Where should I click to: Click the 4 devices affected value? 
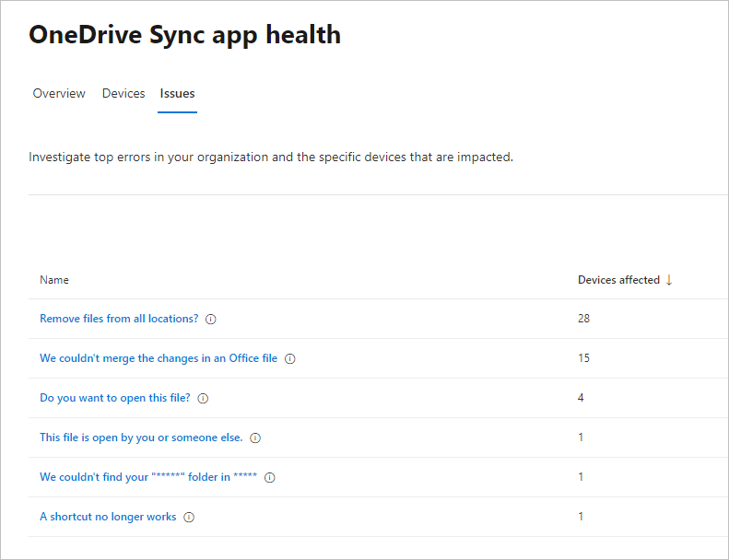(581, 397)
